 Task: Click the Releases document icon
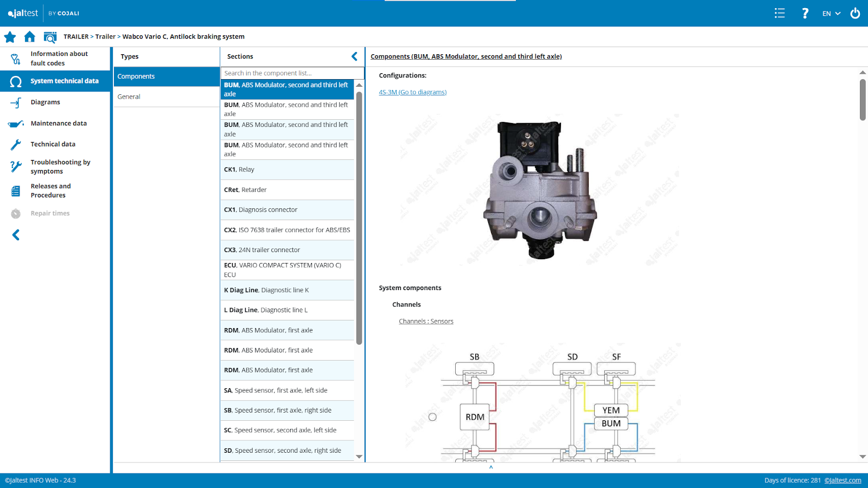coord(16,191)
